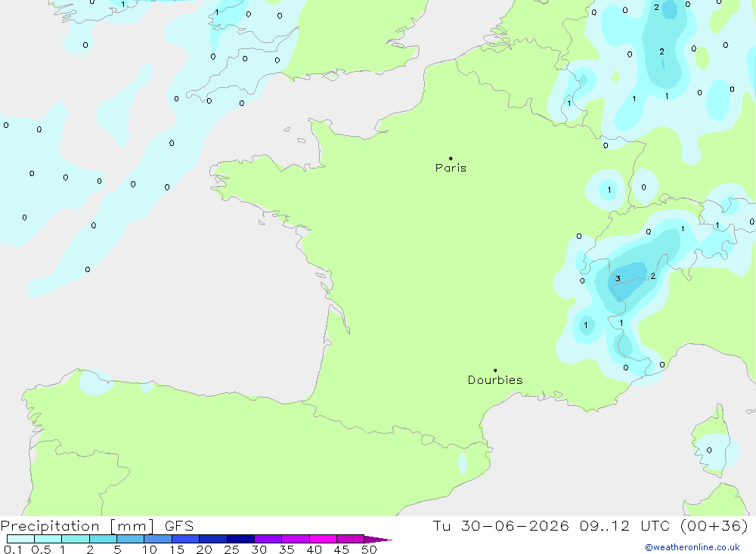
Task: Click the GFS model label
Action: pyautogui.click(x=179, y=526)
